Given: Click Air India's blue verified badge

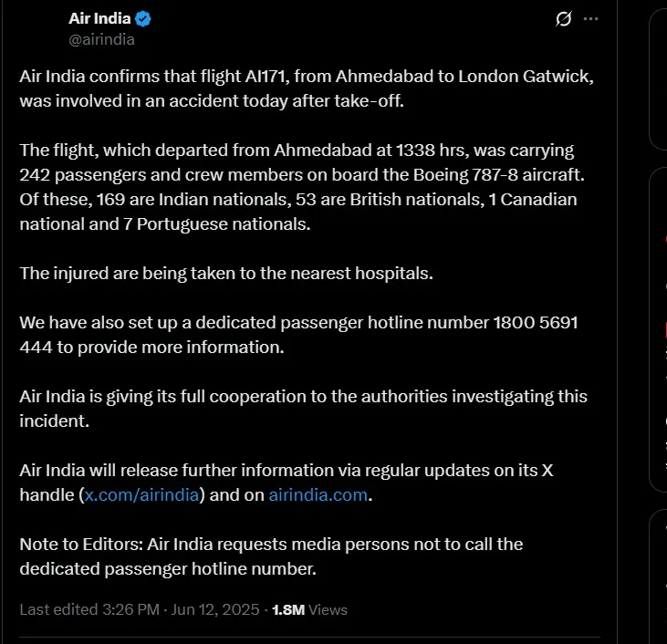Looking at the screenshot, I should point(144,19).
